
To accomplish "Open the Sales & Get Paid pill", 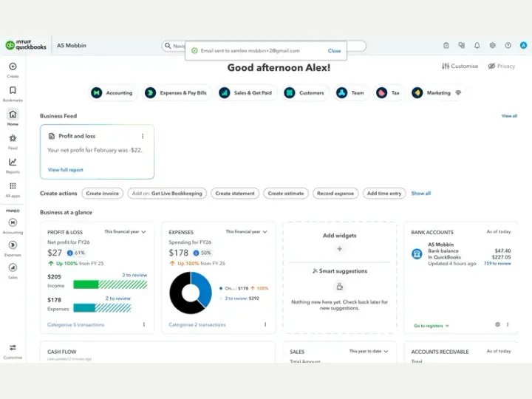I will point(245,92).
